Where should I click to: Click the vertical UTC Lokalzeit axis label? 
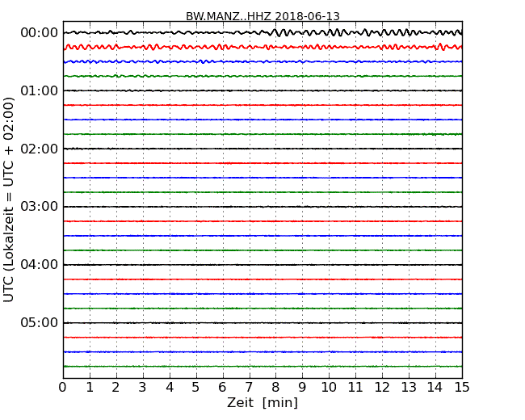pyautogui.click(x=8, y=199)
